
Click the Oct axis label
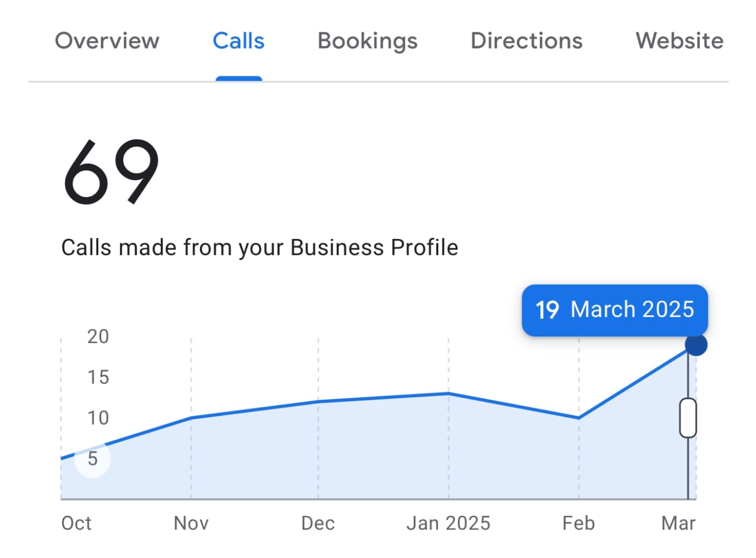pyautogui.click(x=76, y=523)
